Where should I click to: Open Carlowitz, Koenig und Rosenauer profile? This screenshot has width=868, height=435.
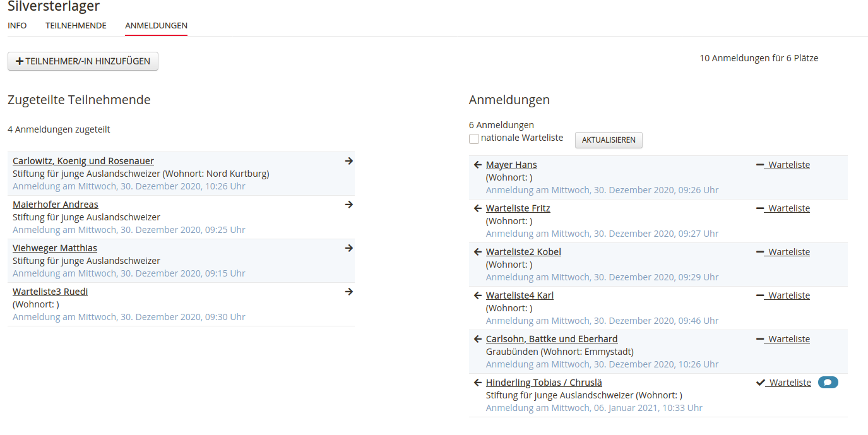[83, 161]
